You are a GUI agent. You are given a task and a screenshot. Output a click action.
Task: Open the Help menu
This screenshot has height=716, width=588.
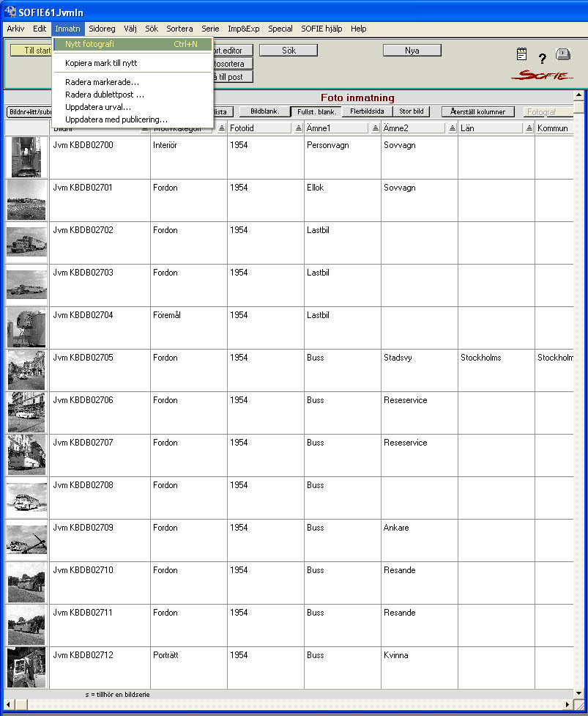359,29
